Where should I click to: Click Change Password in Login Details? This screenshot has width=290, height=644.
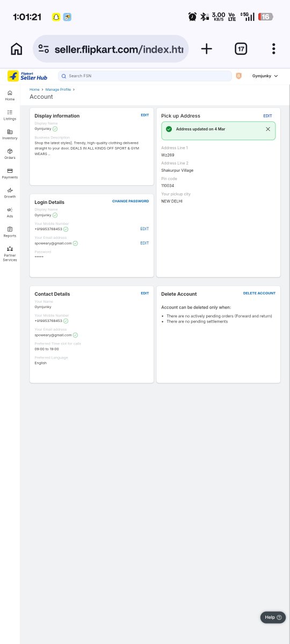[130, 201]
